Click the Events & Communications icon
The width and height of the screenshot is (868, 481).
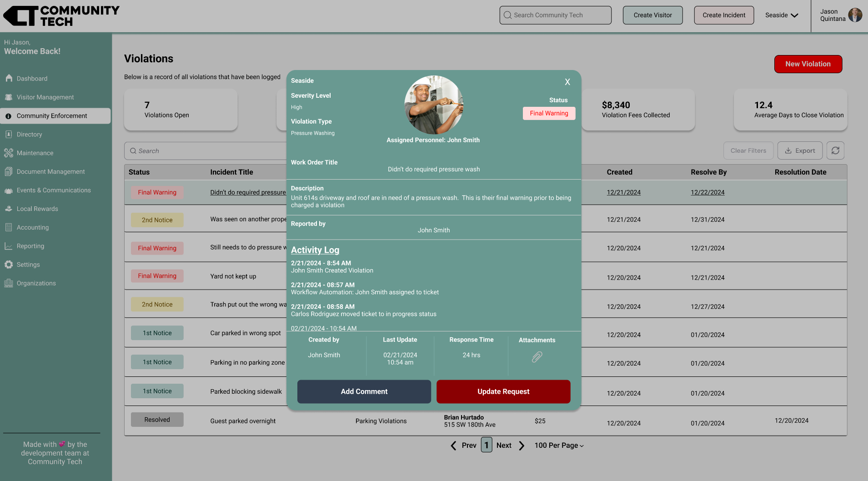pyautogui.click(x=9, y=190)
